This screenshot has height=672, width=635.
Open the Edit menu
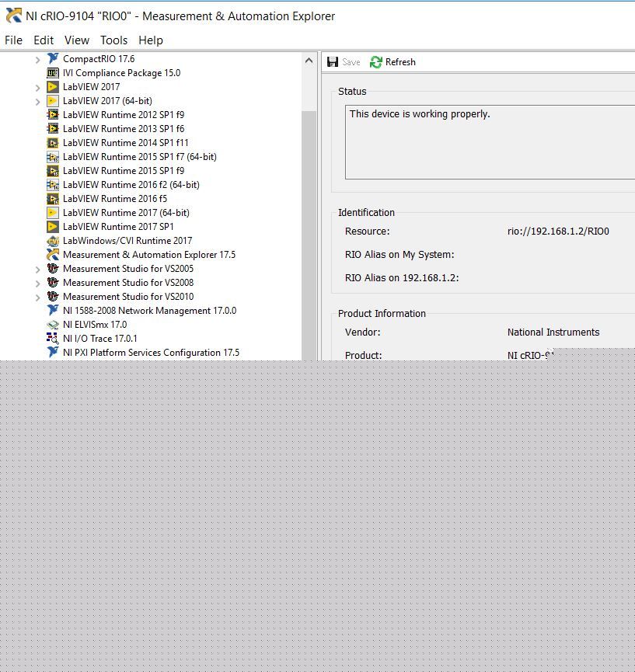pyautogui.click(x=44, y=40)
